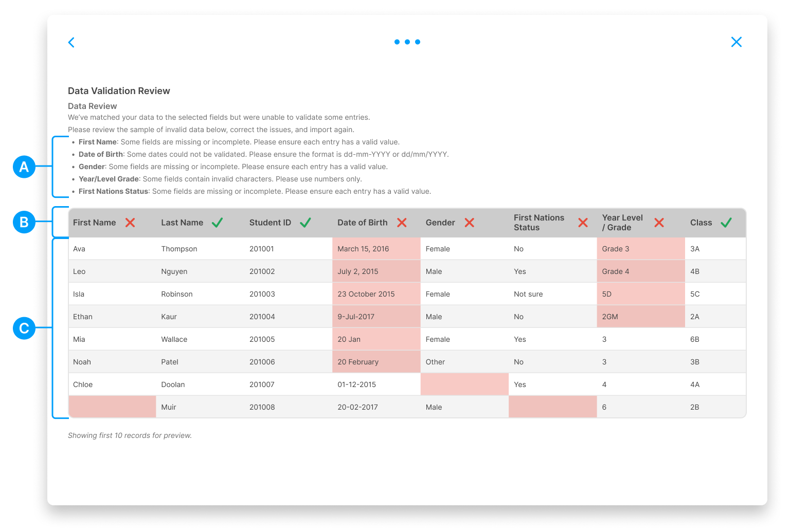
Task: Click the green check icon beside Student ID
Action: (x=306, y=223)
